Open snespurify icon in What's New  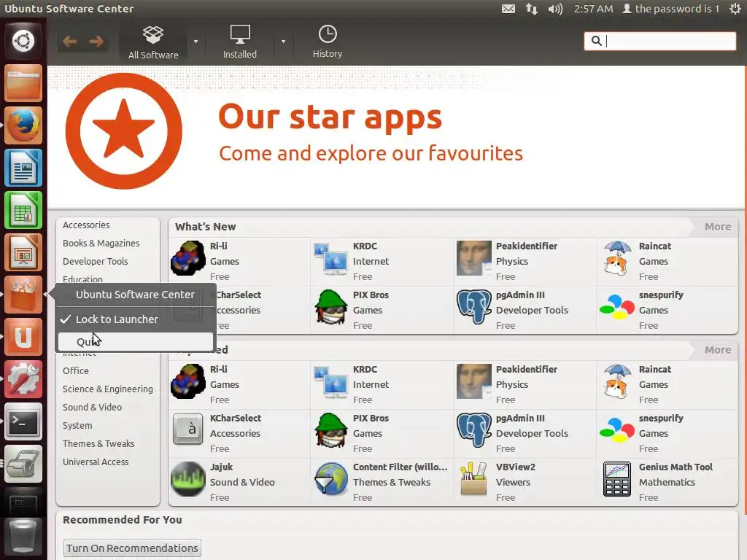click(x=617, y=307)
